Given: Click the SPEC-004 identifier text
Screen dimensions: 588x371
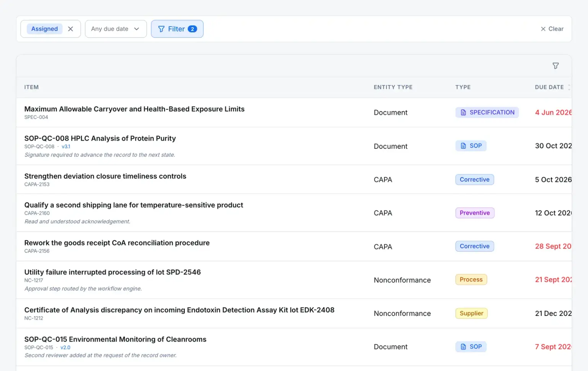Looking at the screenshot, I should click(x=36, y=117).
